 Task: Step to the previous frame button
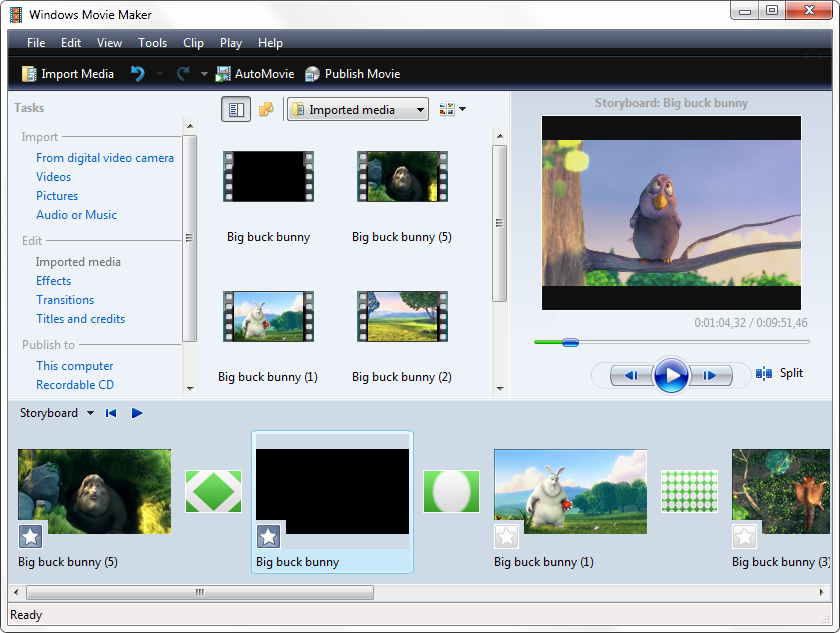(x=632, y=375)
